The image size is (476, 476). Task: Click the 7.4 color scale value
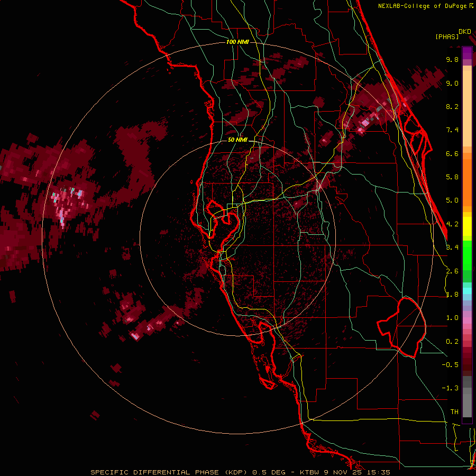point(452,130)
